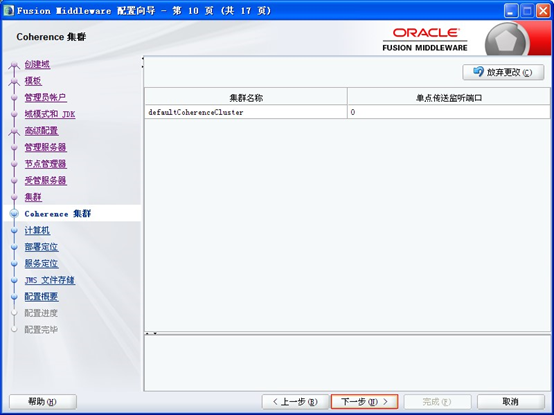Screen dimensions: 554x415
Task: Select the 集群 step link
Action: [x=33, y=197]
